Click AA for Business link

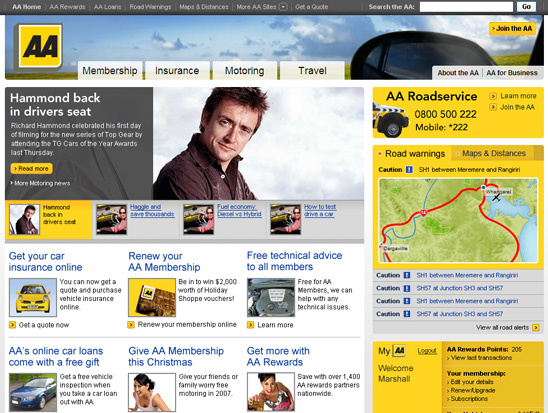point(512,73)
